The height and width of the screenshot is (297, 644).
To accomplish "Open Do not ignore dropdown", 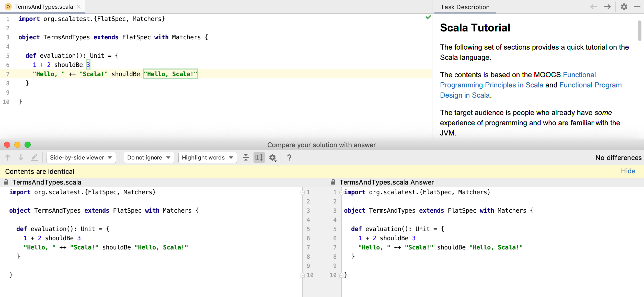I will (x=149, y=157).
